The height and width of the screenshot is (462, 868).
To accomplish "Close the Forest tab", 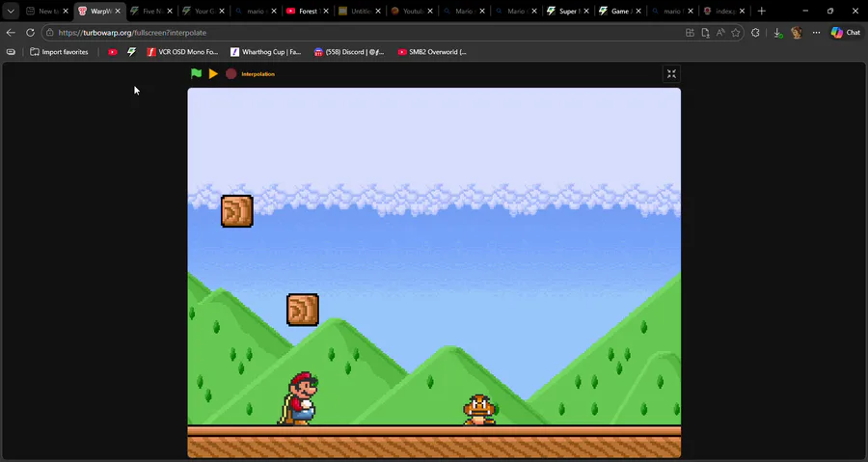I will click(326, 11).
